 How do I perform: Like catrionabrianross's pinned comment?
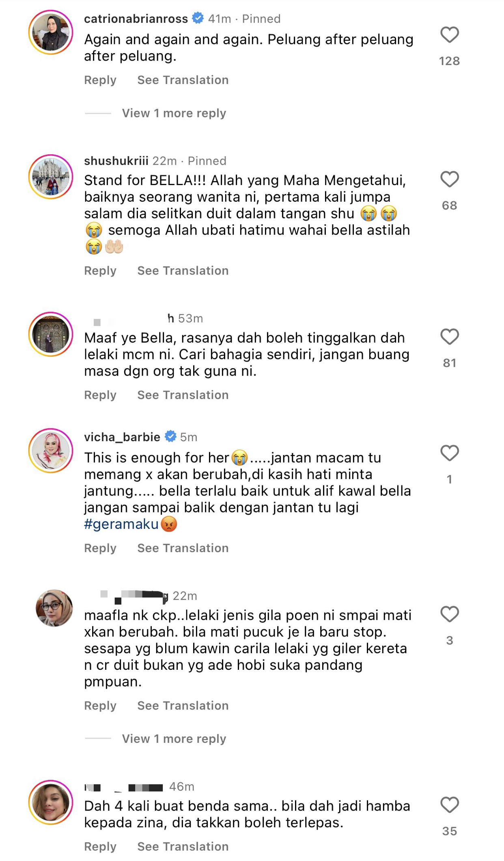click(x=449, y=35)
